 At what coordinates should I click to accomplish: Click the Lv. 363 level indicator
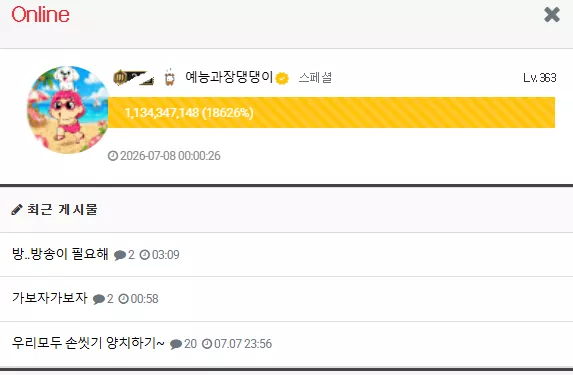point(539,78)
